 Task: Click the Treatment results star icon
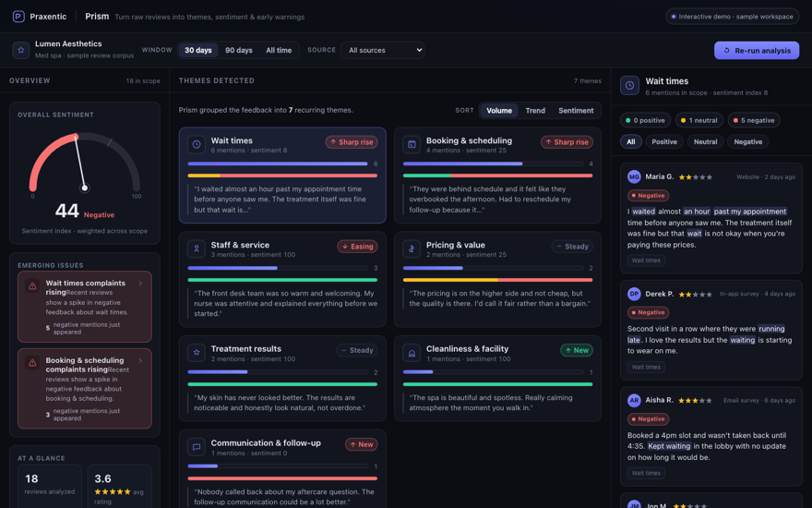[x=197, y=353]
